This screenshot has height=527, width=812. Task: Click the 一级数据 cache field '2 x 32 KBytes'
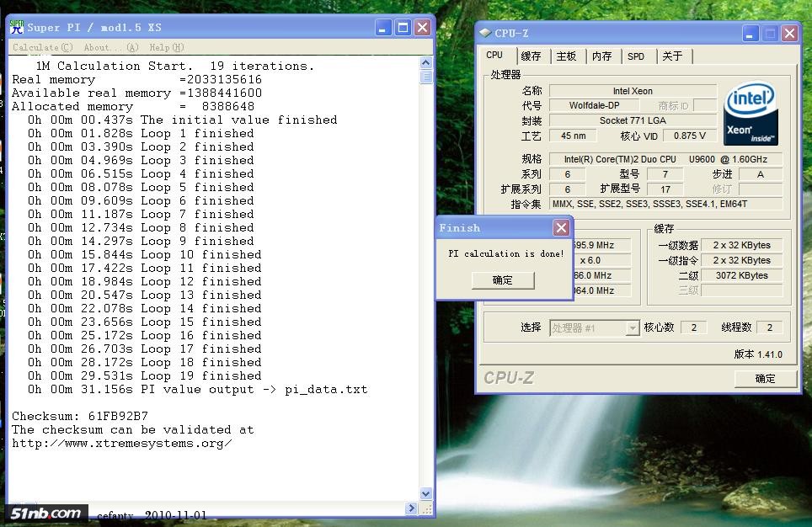(x=741, y=245)
